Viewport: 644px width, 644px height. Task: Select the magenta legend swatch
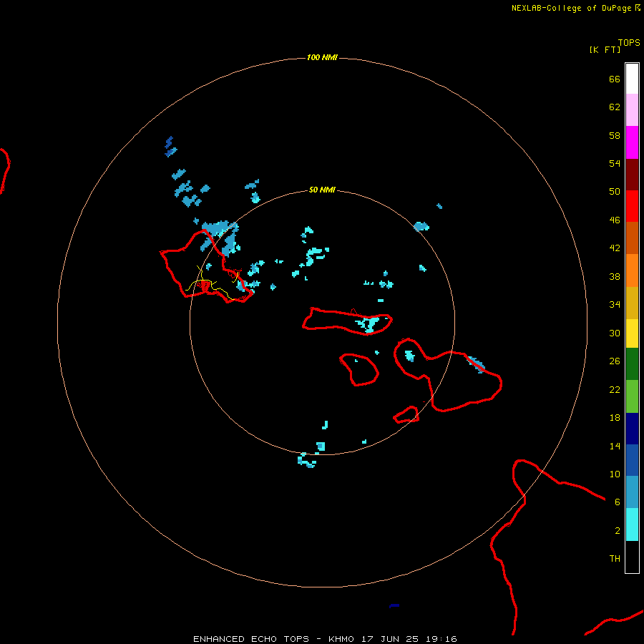pyautogui.click(x=632, y=142)
